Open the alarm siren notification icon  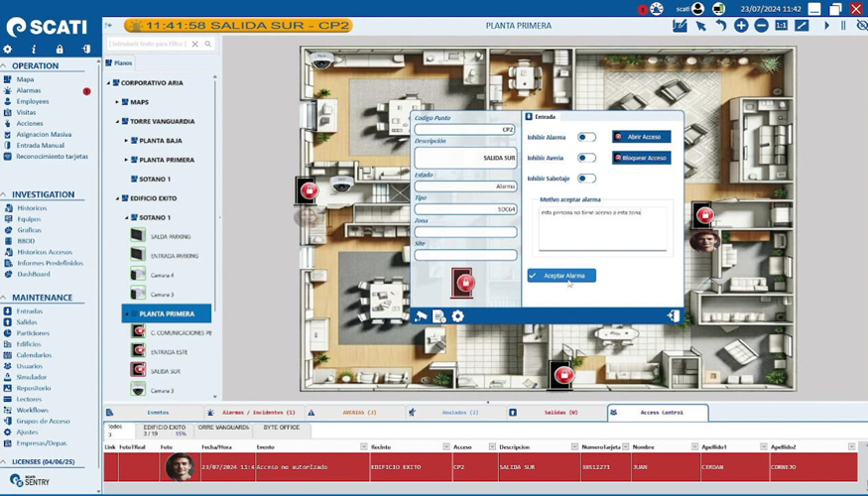pyautogui.click(x=657, y=9)
